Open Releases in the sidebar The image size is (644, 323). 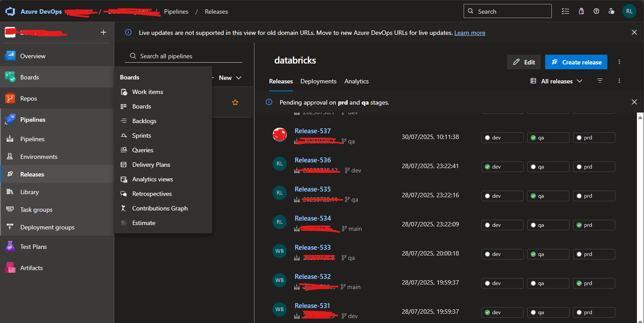point(57,174)
